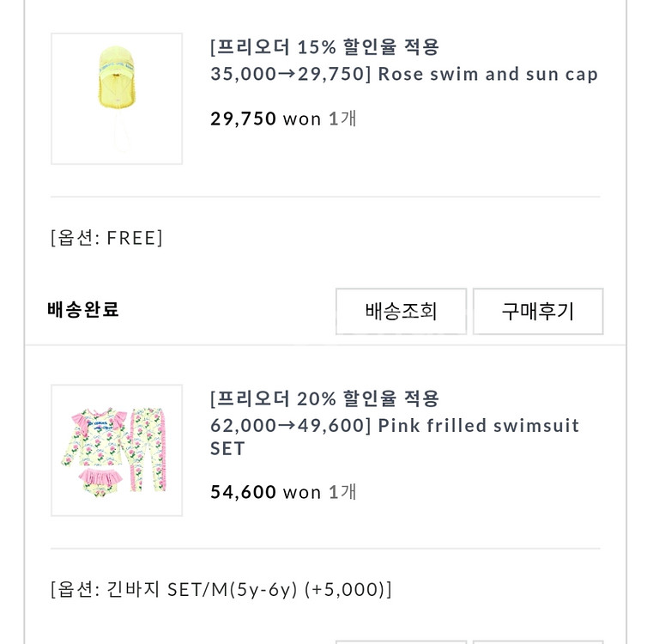Select the 긴바지 SET/M(5y-6y) option text
The height and width of the screenshot is (644, 653).
pyautogui.click(x=202, y=590)
